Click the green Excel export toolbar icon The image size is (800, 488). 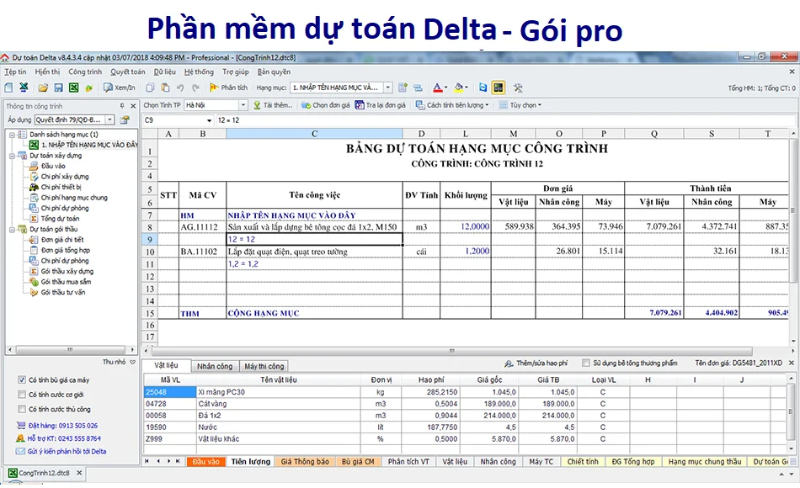tap(74, 88)
